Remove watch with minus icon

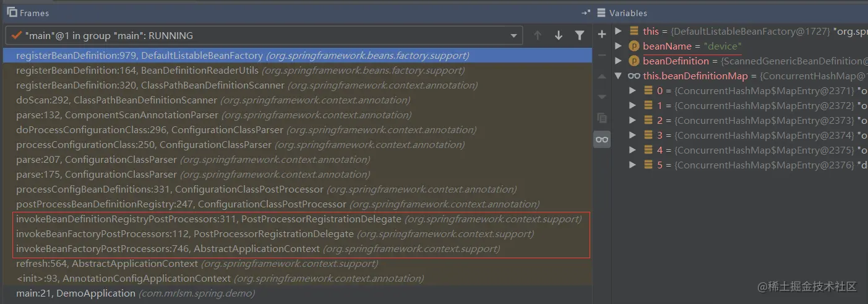[602, 55]
